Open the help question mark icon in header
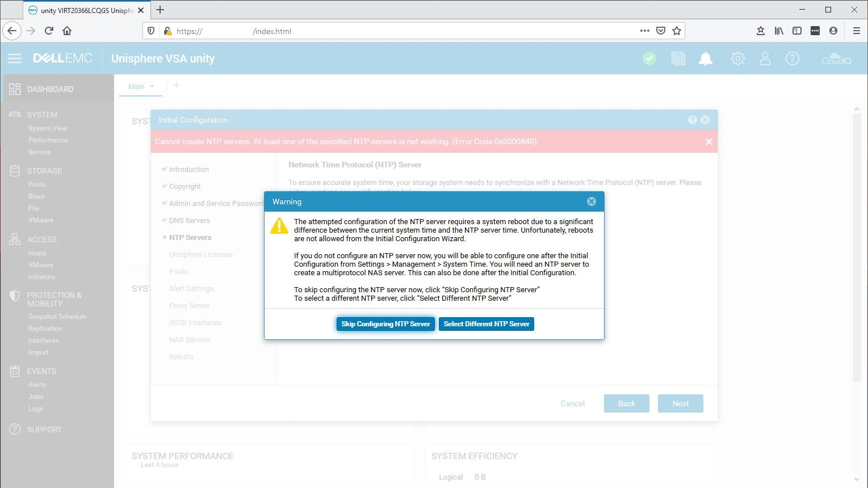The height and width of the screenshot is (488, 868). [792, 58]
